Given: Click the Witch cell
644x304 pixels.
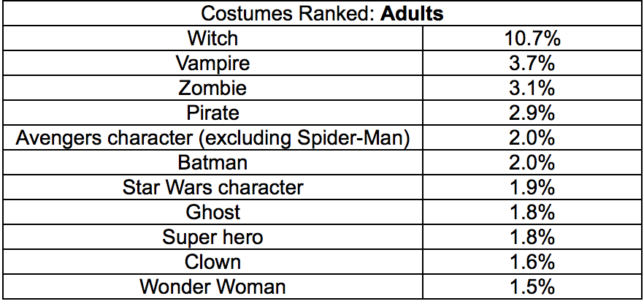Looking at the screenshot, I should pyautogui.click(x=212, y=39).
